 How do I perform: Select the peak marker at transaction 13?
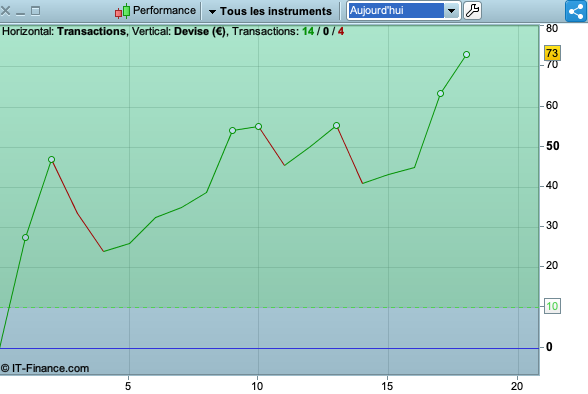tap(336, 126)
